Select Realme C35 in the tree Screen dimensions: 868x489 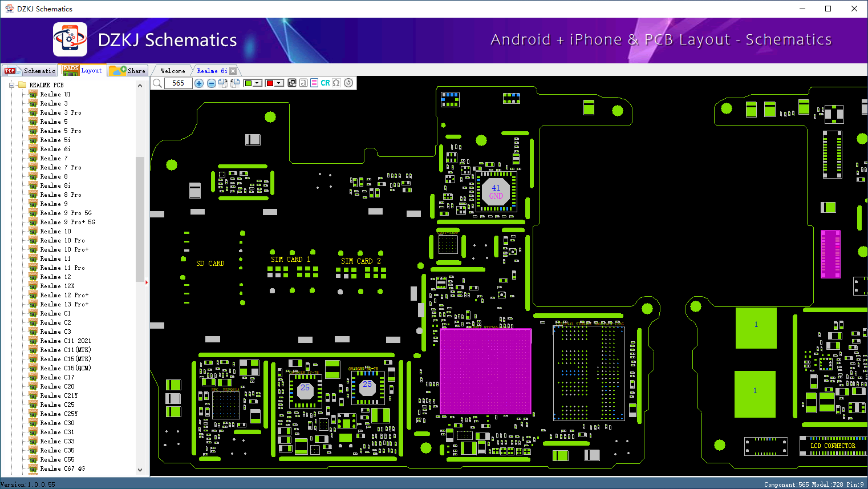point(57,450)
